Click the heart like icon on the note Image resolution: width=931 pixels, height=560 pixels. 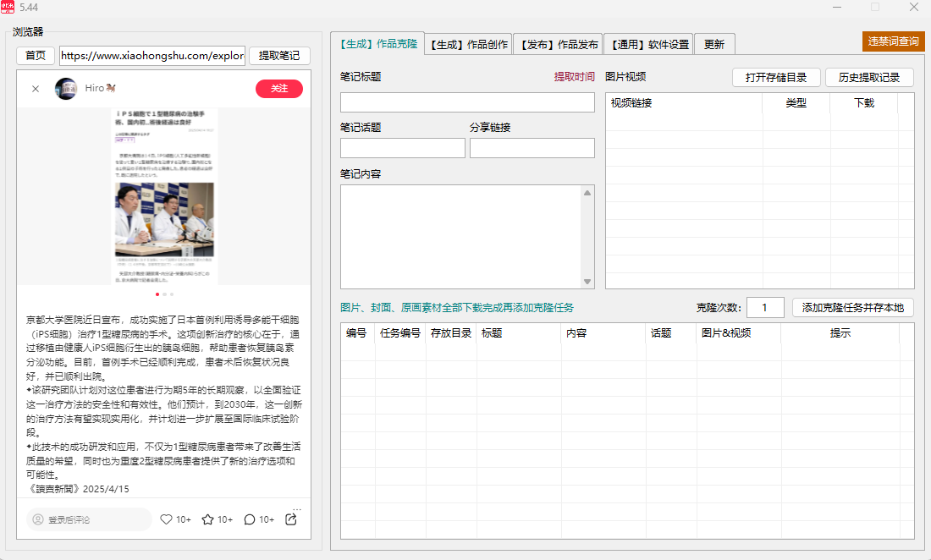coord(166,519)
